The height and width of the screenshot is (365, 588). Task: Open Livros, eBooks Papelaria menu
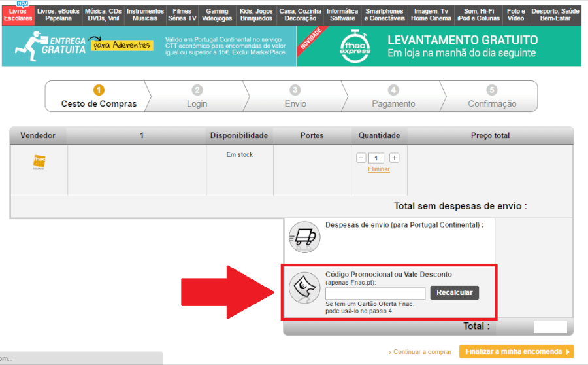(x=58, y=15)
